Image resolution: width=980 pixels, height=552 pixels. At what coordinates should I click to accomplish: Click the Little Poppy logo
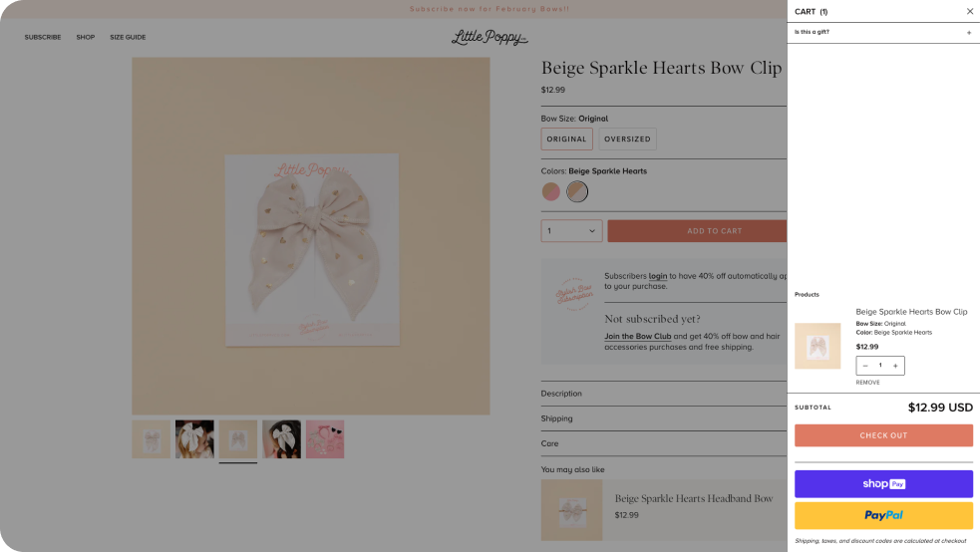490,38
